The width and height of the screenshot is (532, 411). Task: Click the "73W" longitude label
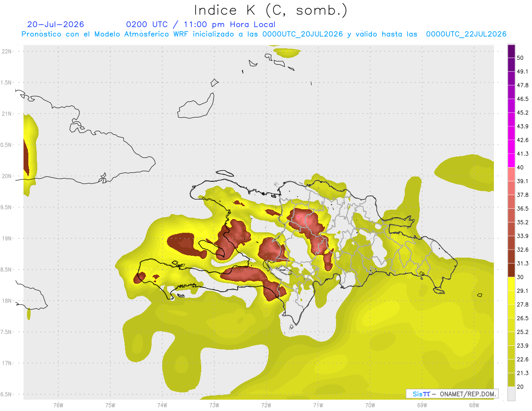point(214,405)
